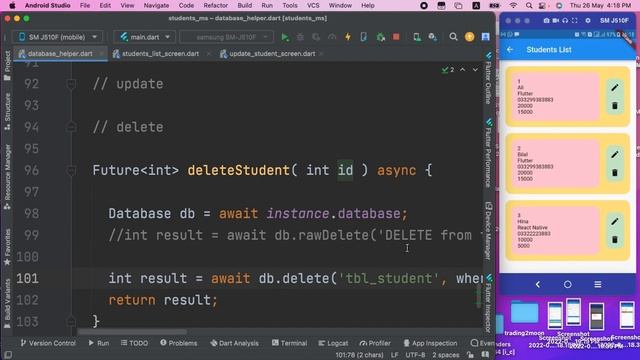Screen dimensions: 640x360
Task: Open the VCS menu
Action: (313, 5)
